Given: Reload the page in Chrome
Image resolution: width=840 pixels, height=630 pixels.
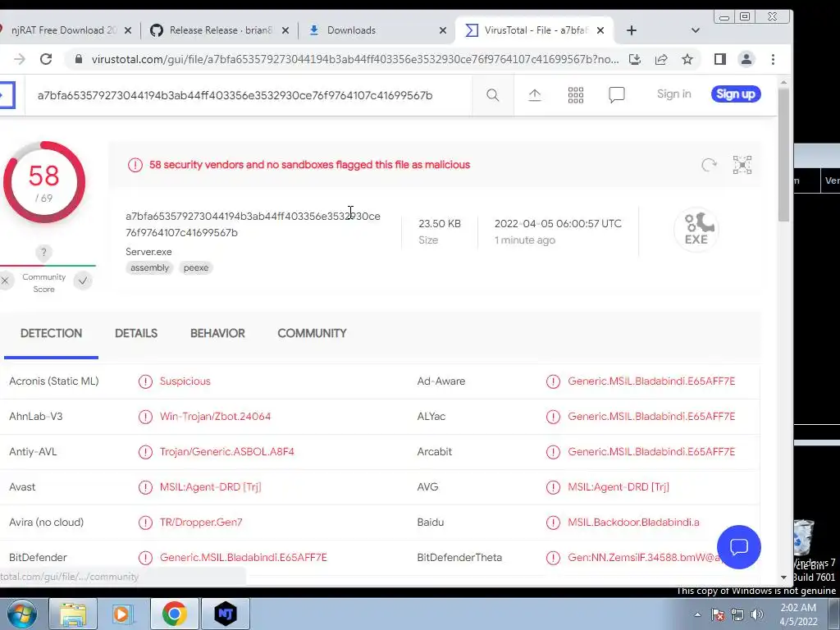Looking at the screenshot, I should pos(46,59).
